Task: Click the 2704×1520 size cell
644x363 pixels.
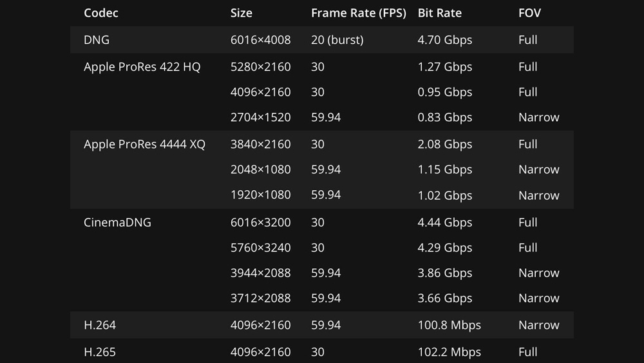Action: pyautogui.click(x=260, y=117)
